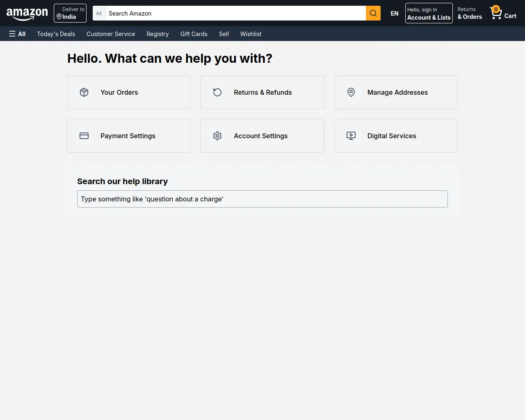Change delivery location from India
Screen dimensions: 525x420
70,13
